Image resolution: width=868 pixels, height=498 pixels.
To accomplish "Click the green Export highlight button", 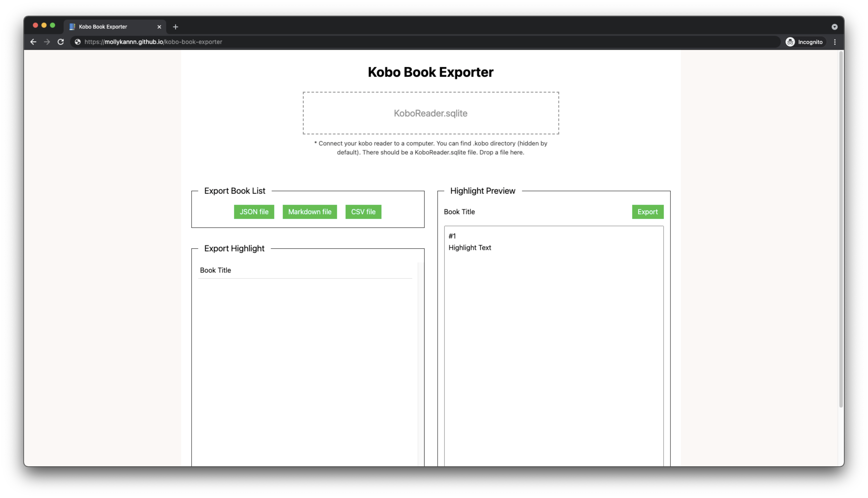I will click(x=647, y=212).
